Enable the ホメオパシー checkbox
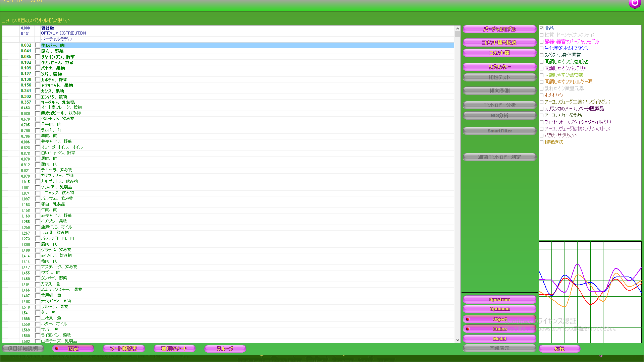 point(541,95)
